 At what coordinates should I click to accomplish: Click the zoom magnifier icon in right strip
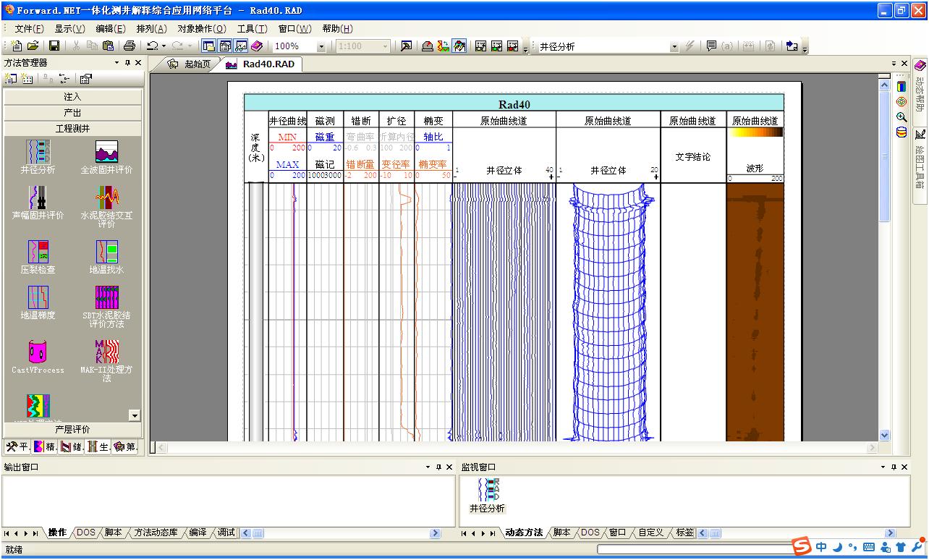click(x=901, y=117)
